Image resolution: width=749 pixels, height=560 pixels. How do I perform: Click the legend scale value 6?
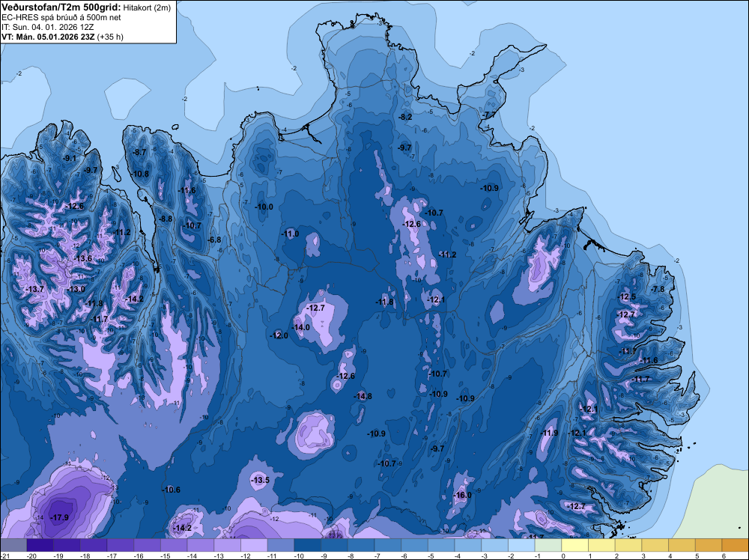(x=724, y=556)
